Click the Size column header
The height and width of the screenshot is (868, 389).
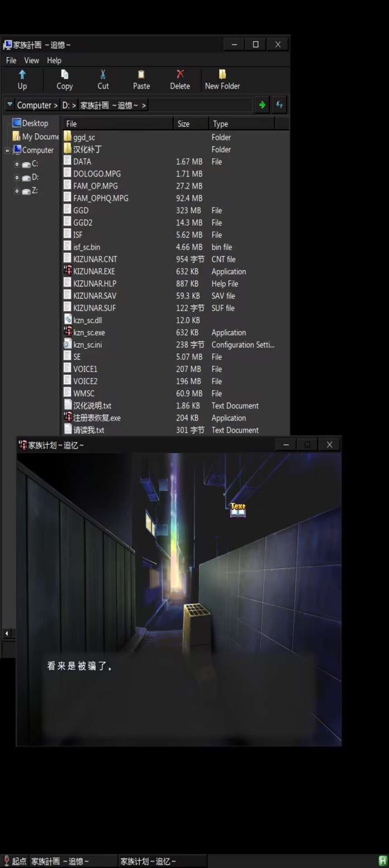click(x=190, y=124)
